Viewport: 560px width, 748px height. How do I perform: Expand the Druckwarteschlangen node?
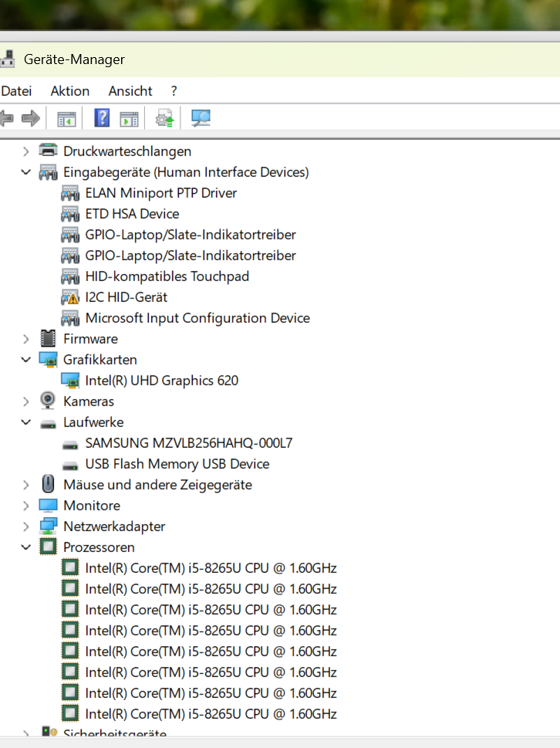(x=25, y=151)
